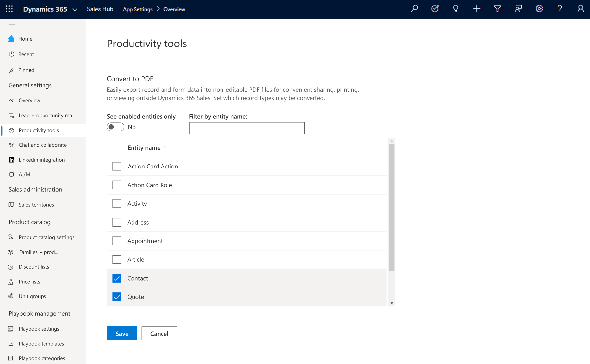Click the plus quick create icon
The image size is (590, 364).
click(477, 9)
